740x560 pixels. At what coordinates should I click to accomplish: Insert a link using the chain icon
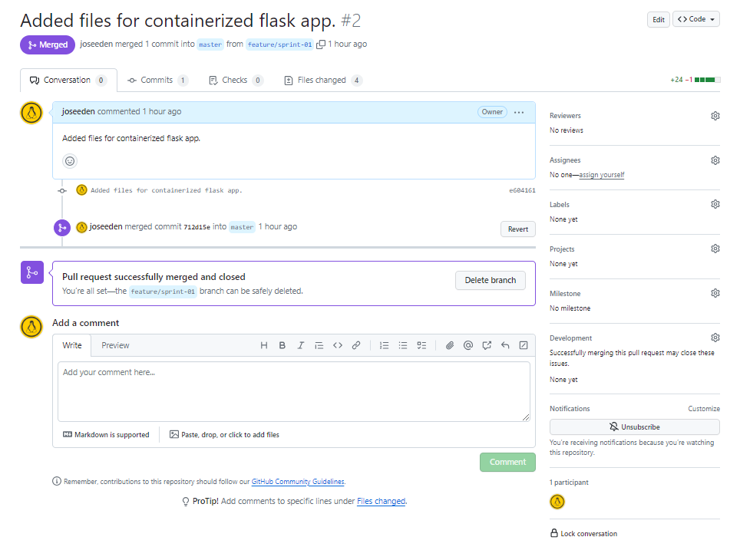tap(356, 345)
